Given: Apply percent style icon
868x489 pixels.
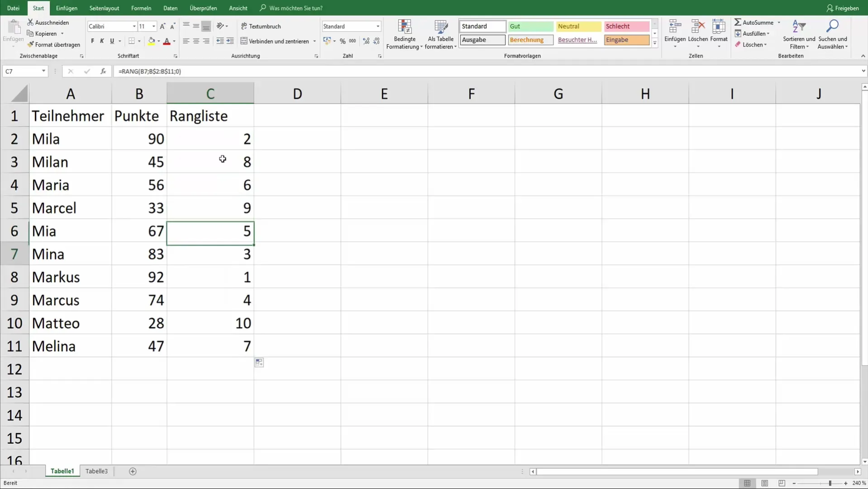Looking at the screenshot, I should [x=343, y=41].
